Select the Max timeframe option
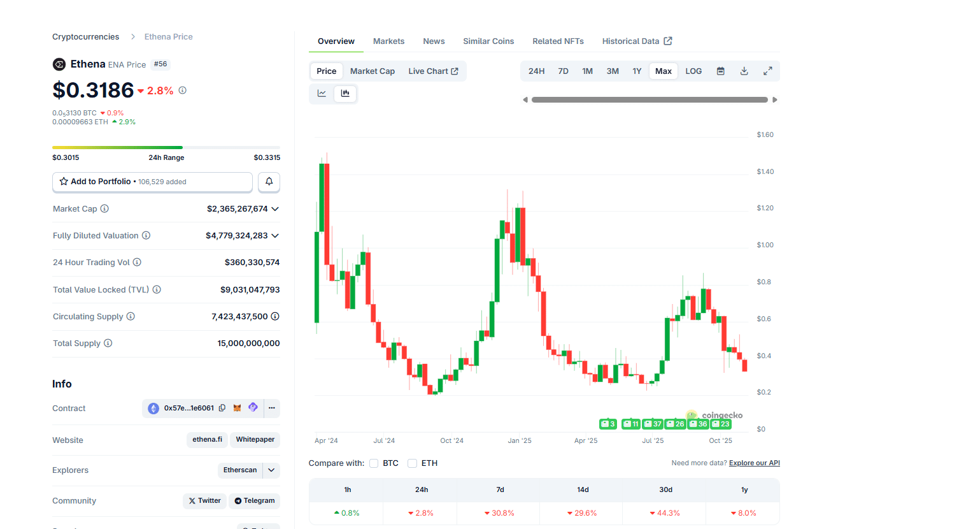The height and width of the screenshot is (529, 980). point(663,71)
